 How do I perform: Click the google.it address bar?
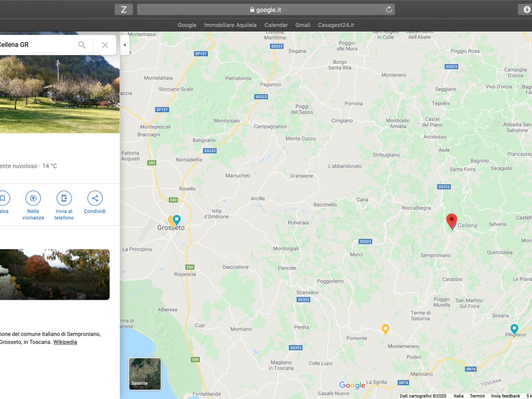pos(266,10)
